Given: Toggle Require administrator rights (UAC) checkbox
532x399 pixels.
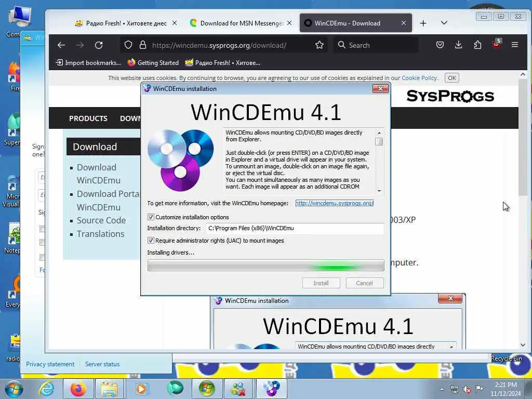Looking at the screenshot, I should [x=151, y=240].
